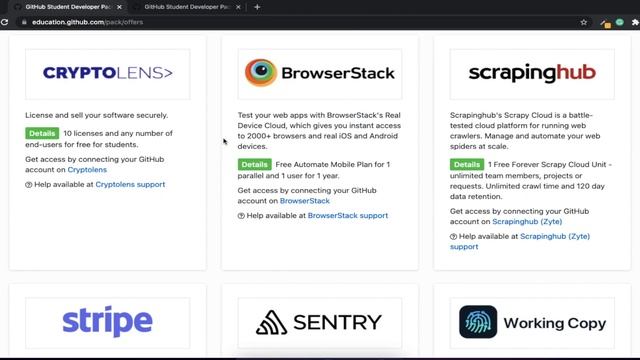The height and width of the screenshot is (360, 640).
Task: Switch to the second GitHub Student Developer Pack tab
Action: [187, 7]
